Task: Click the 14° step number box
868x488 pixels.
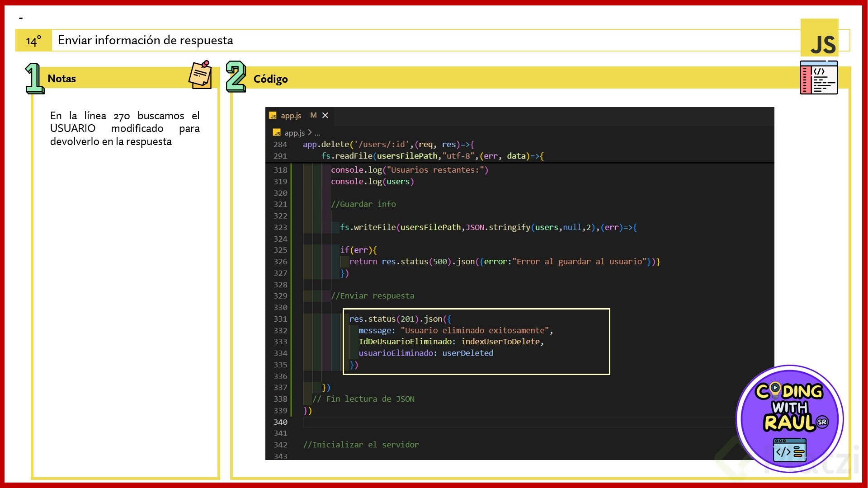Action: click(x=33, y=41)
